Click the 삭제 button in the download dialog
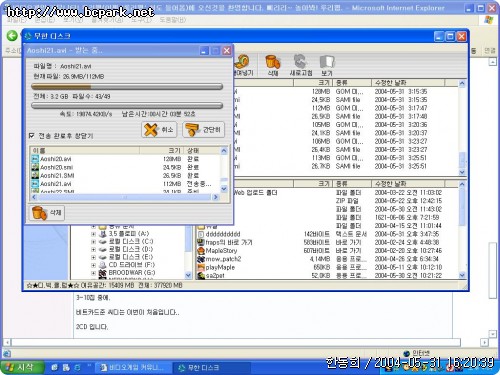The image size is (500, 375). pyautogui.click(x=47, y=213)
